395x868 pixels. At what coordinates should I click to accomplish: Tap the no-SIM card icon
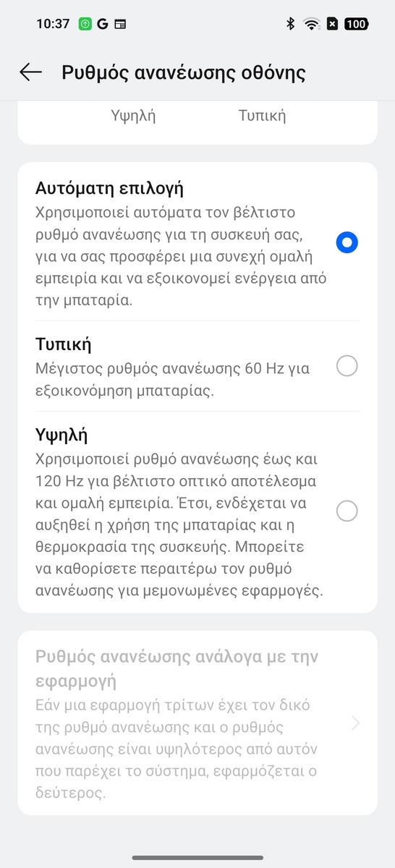332,24
